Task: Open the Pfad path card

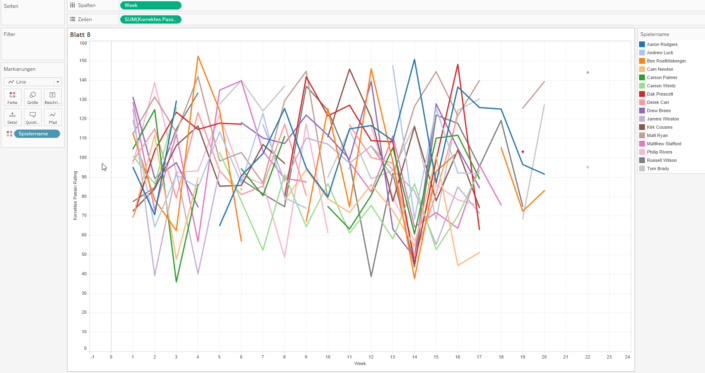Action: pyautogui.click(x=53, y=117)
